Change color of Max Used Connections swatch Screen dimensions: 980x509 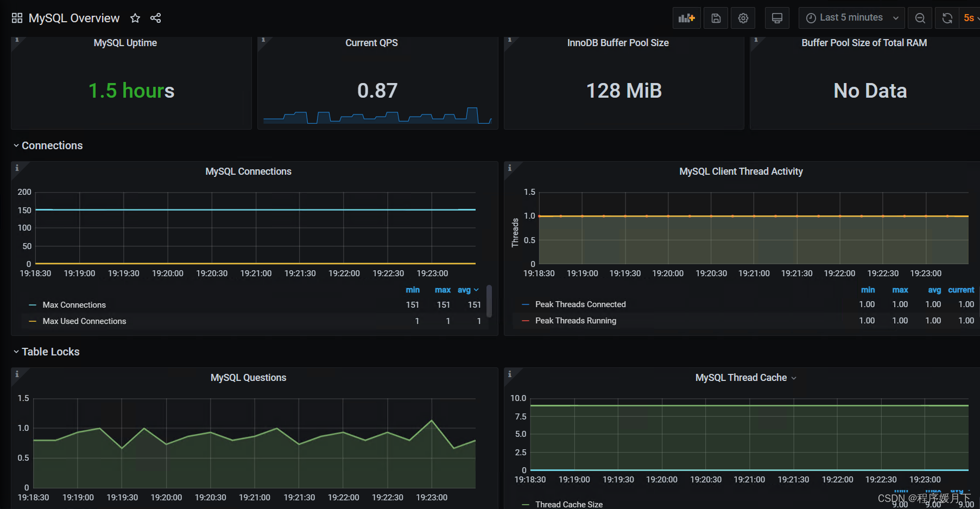click(33, 321)
